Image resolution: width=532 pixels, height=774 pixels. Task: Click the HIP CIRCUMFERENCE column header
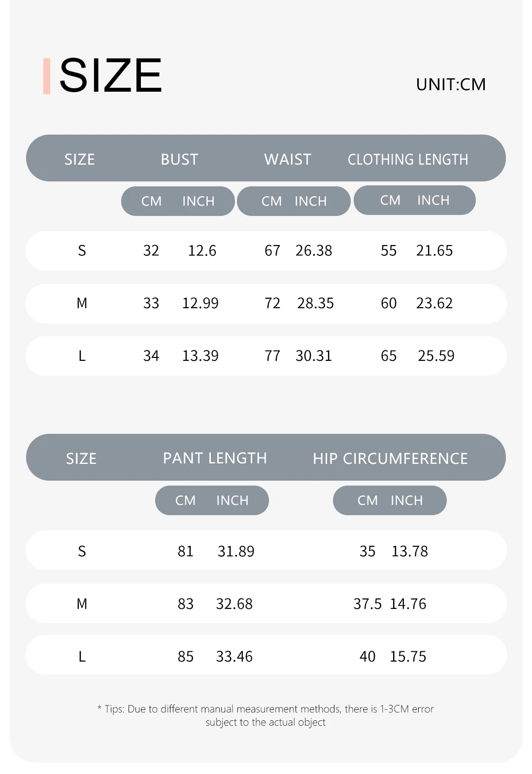(390, 458)
